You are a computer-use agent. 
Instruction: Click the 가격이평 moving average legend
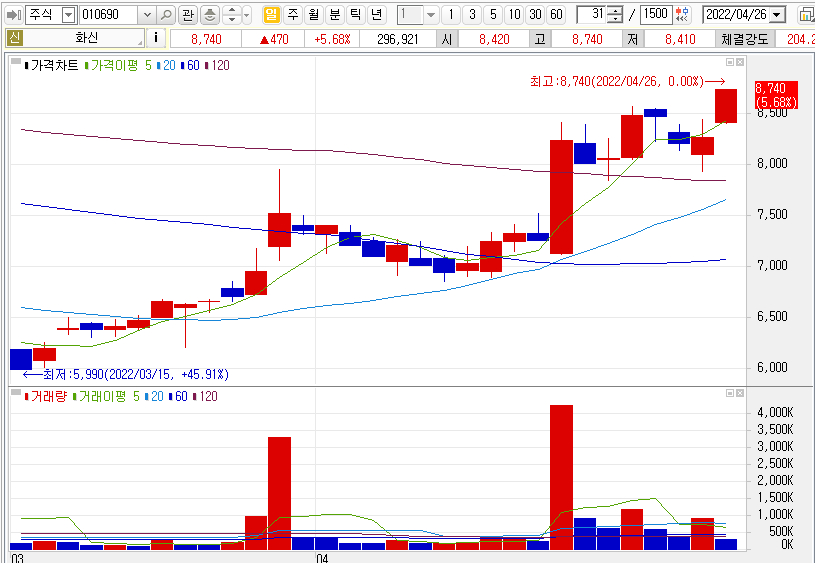[x=114, y=66]
